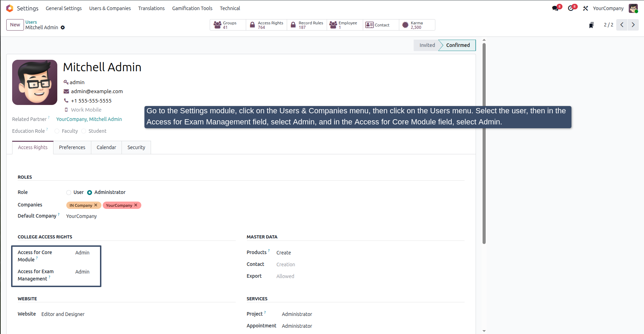
Task: Open the General Settings menu
Action: (64, 8)
